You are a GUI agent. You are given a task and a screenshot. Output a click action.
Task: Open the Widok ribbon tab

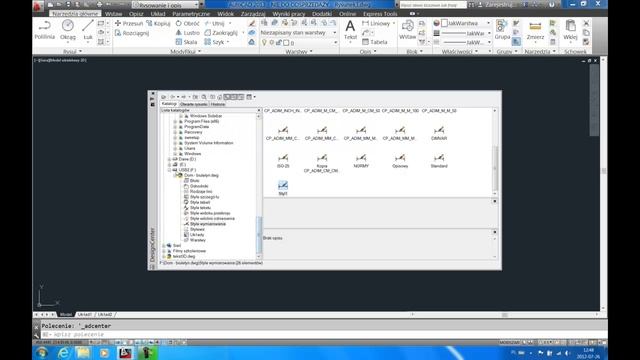[x=225, y=14]
